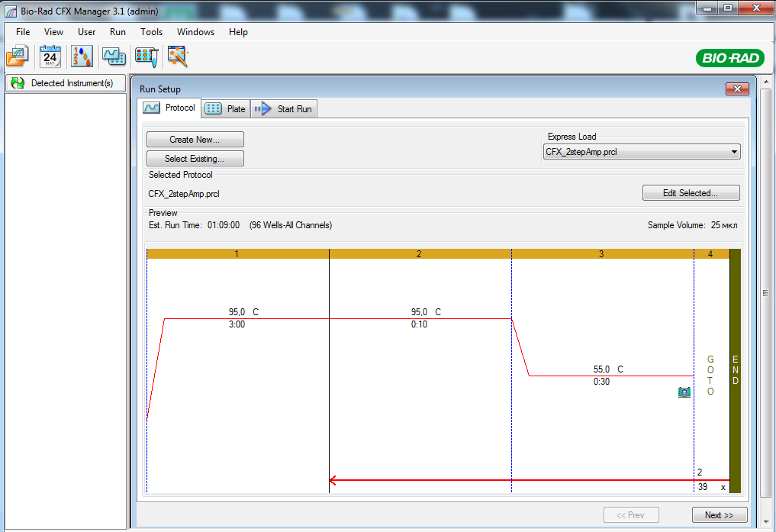Open PrimePCR run setup icon with tube
Image resolution: width=776 pixels, height=532 pixels.
[x=146, y=56]
